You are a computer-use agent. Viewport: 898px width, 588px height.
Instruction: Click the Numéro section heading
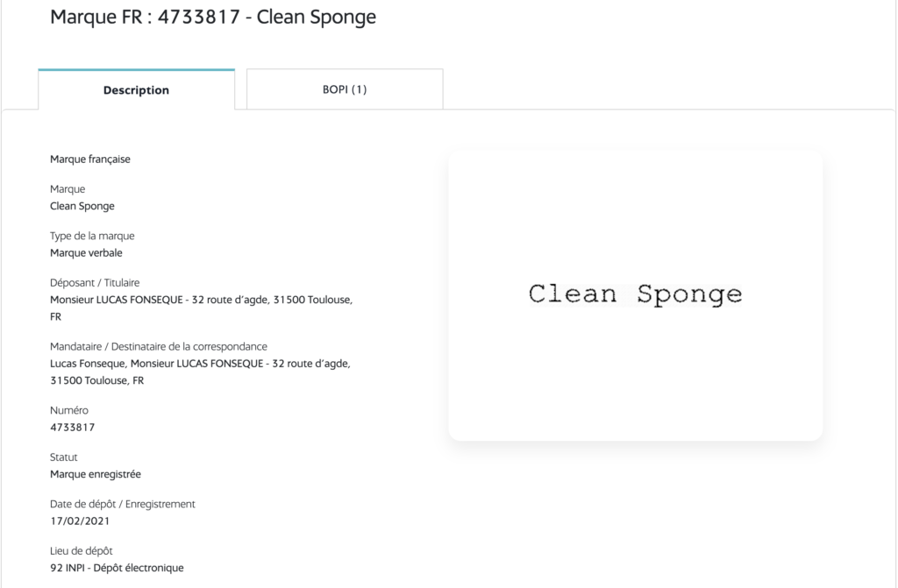[68, 409]
